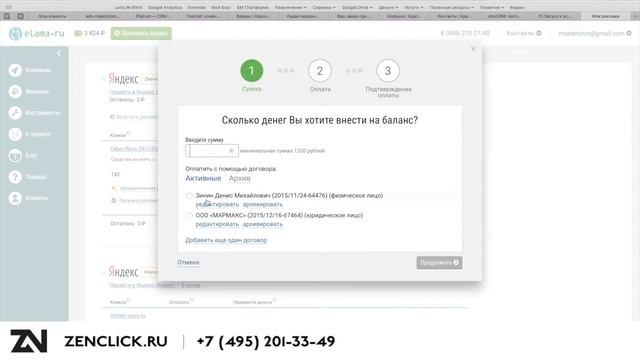Click step 1 Сумма circle
The width and height of the screenshot is (640, 360).
pos(251,71)
